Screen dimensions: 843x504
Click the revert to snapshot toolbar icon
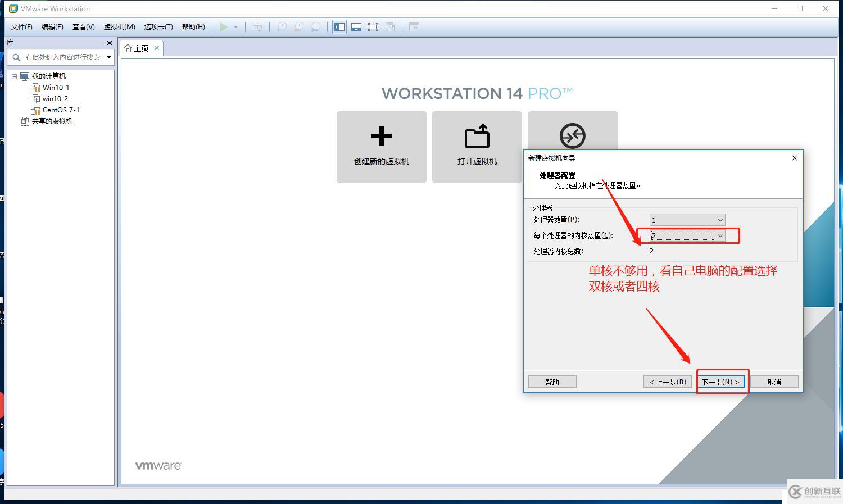point(298,27)
